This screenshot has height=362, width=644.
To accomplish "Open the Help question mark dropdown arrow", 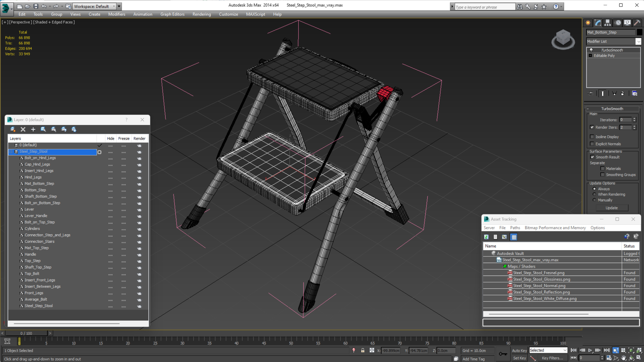I will pyautogui.click(x=561, y=7).
